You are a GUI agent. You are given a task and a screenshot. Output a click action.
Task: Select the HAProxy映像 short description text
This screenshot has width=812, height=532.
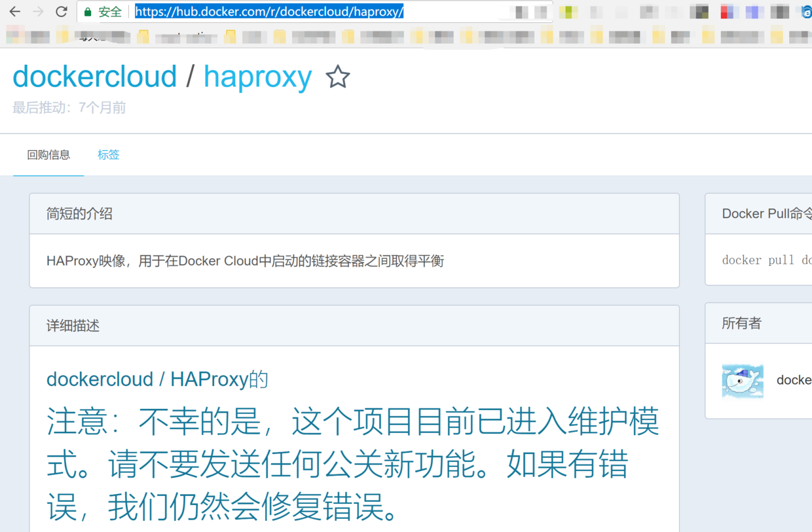point(245,261)
